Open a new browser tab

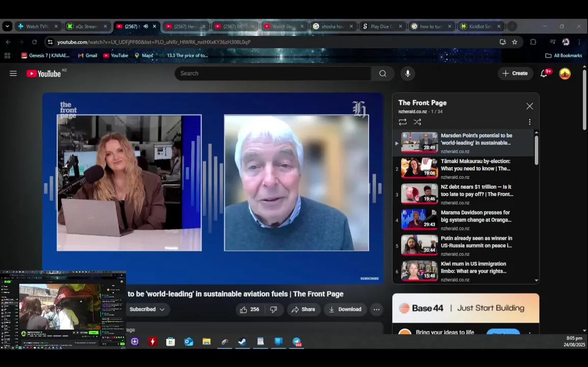[512, 27]
